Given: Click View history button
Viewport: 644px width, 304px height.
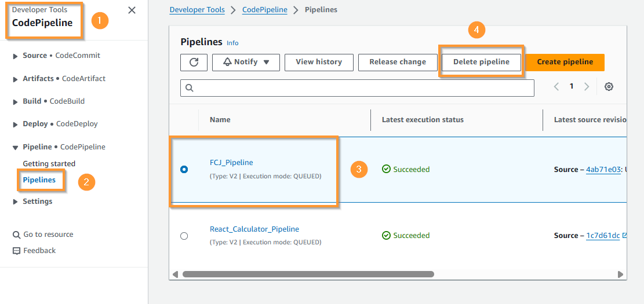Looking at the screenshot, I should 319,63.
